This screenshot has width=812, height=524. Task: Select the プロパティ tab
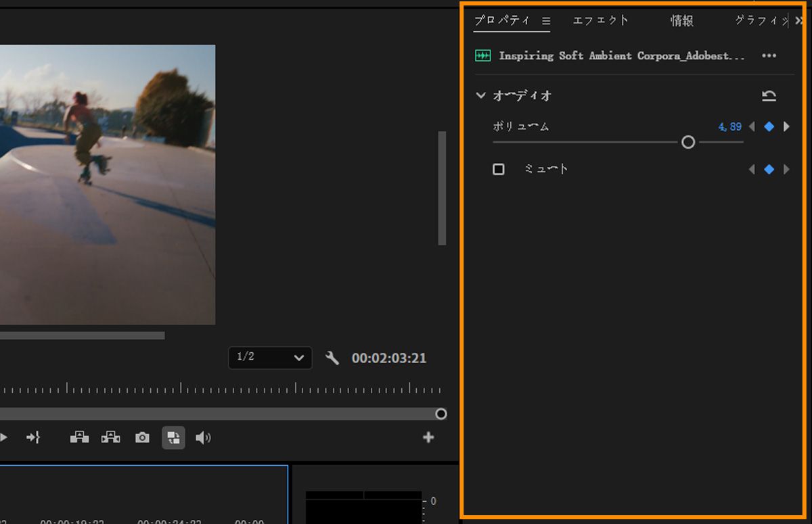[502, 21]
